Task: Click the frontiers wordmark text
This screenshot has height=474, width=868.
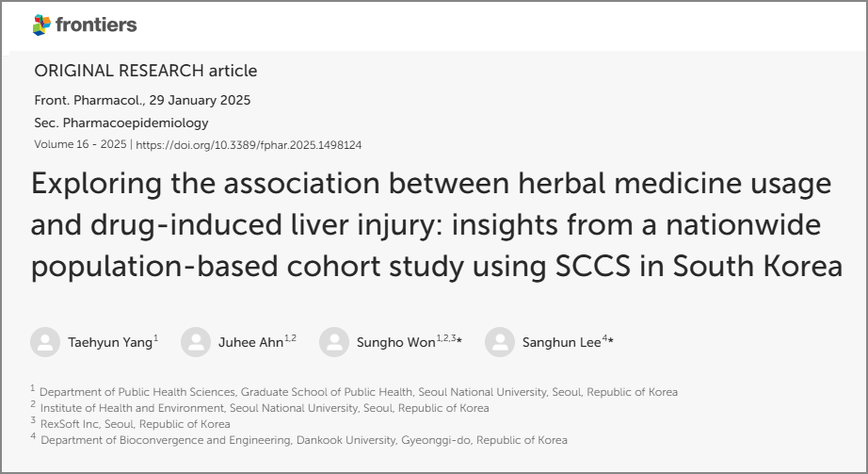Action: [x=96, y=25]
